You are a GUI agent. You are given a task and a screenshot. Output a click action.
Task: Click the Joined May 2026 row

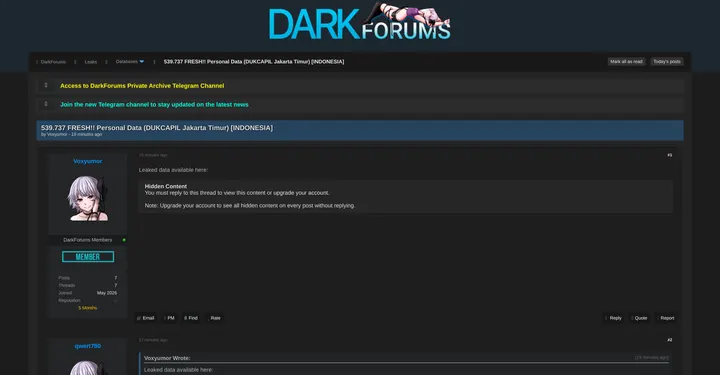click(87, 293)
